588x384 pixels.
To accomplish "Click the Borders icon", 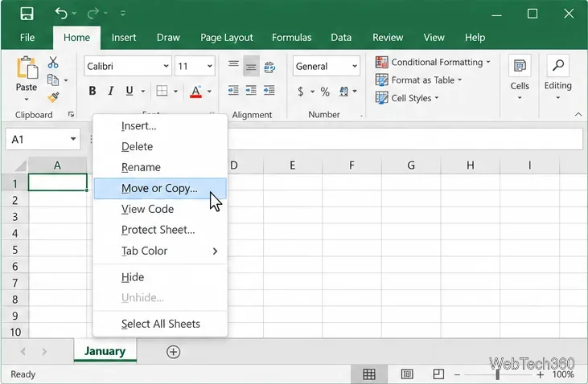I will pos(162,91).
